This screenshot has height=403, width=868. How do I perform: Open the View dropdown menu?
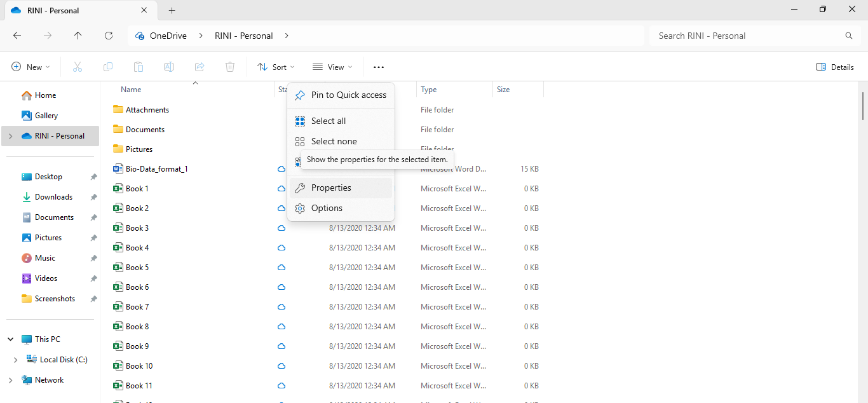332,67
